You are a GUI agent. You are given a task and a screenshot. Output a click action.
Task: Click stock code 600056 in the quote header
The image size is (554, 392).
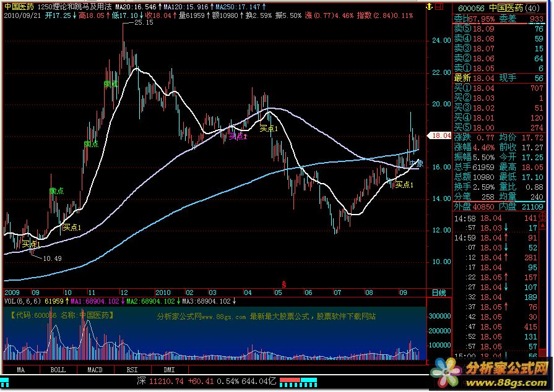click(x=471, y=8)
